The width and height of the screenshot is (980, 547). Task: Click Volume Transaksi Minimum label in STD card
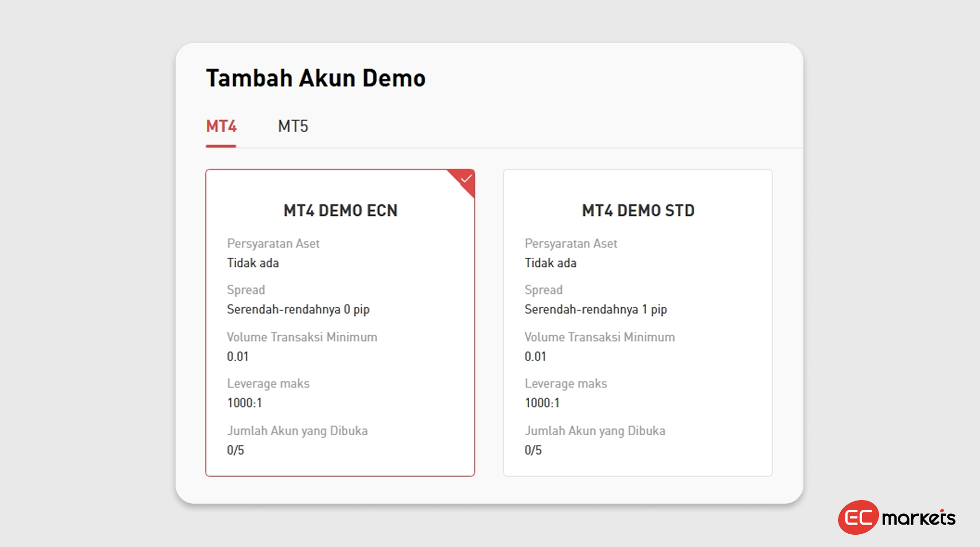pyautogui.click(x=599, y=337)
